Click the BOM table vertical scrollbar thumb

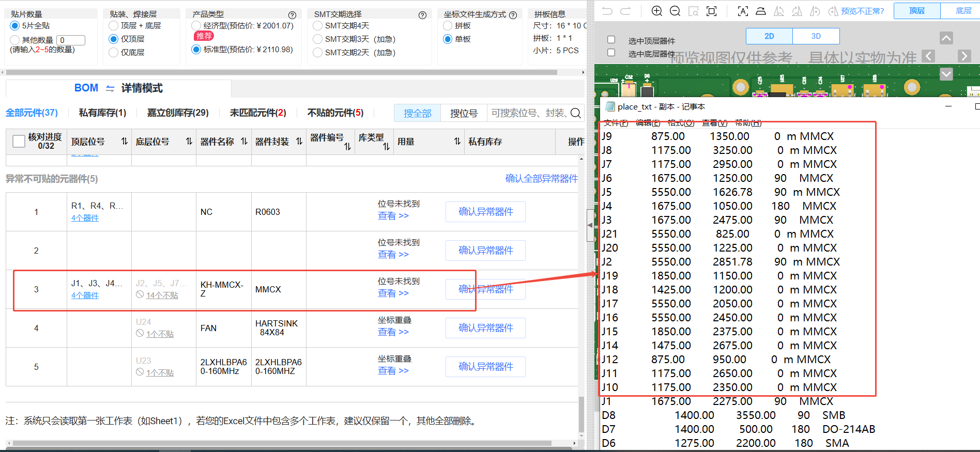[x=581, y=414]
